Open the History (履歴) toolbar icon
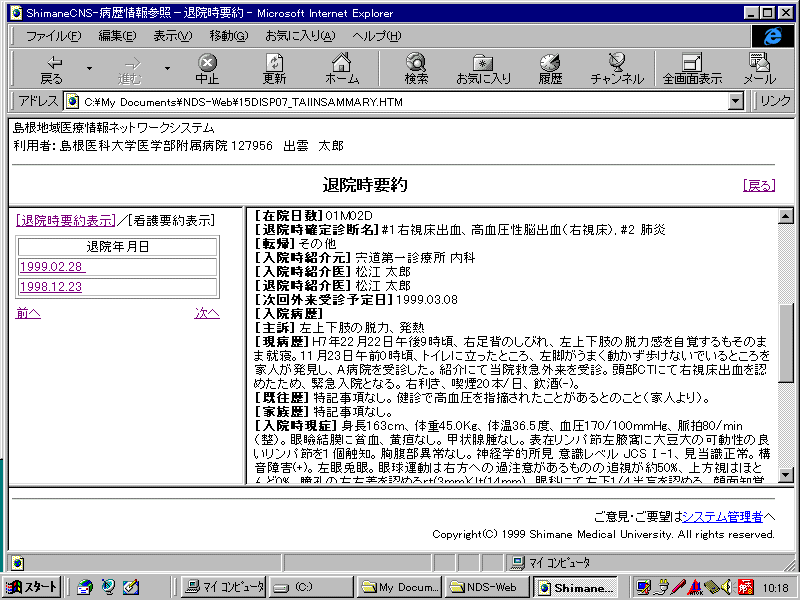800x600 pixels. (x=550, y=68)
